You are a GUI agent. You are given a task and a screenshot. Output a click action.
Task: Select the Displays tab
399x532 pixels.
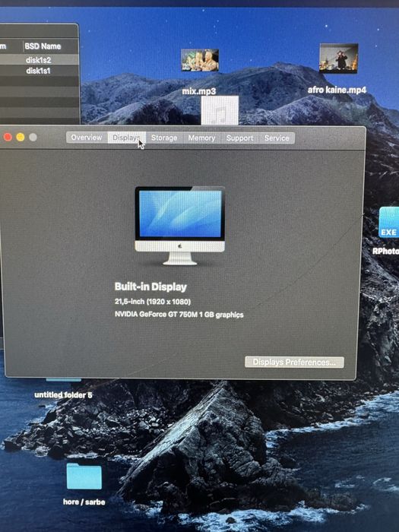tap(127, 138)
